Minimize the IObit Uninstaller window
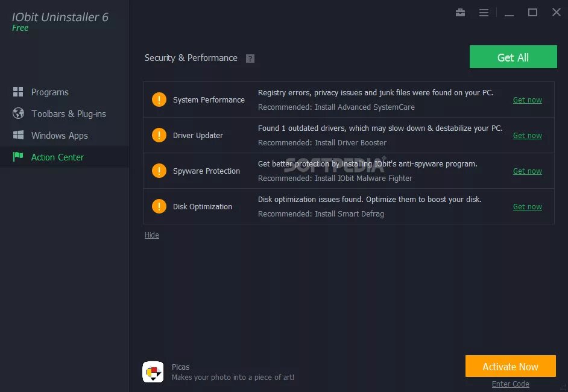 pos(509,15)
